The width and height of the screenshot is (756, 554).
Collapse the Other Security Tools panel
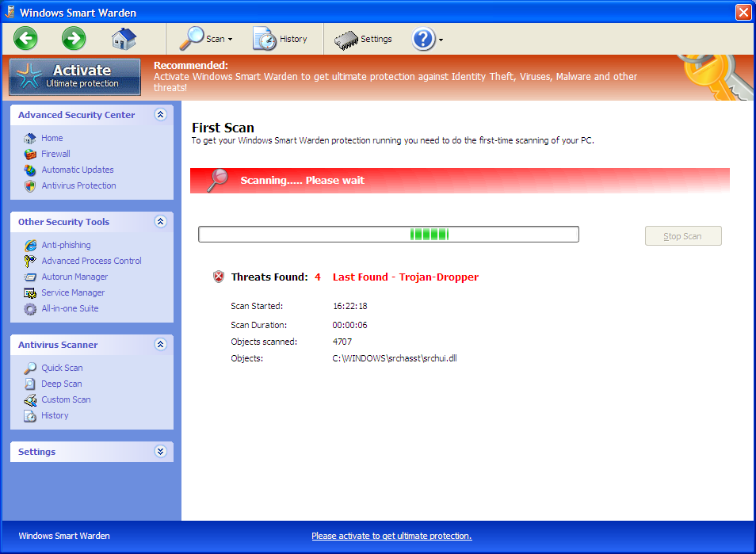[x=161, y=221]
